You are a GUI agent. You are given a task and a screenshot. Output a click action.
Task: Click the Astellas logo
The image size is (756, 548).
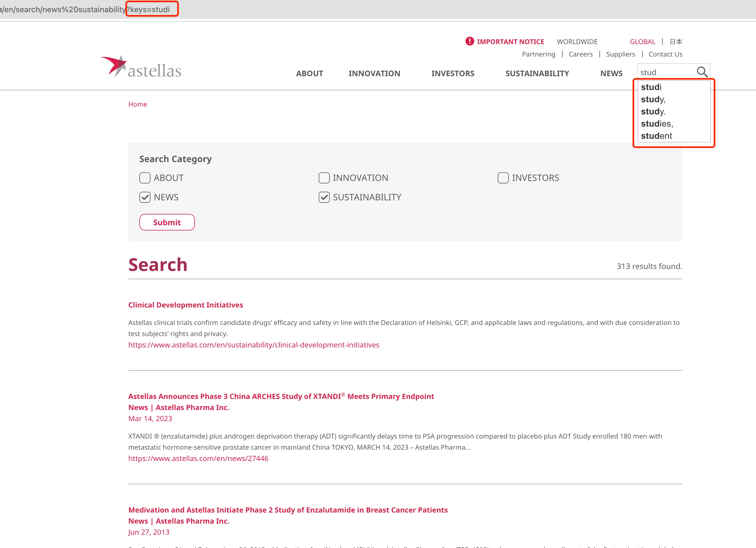click(x=141, y=67)
